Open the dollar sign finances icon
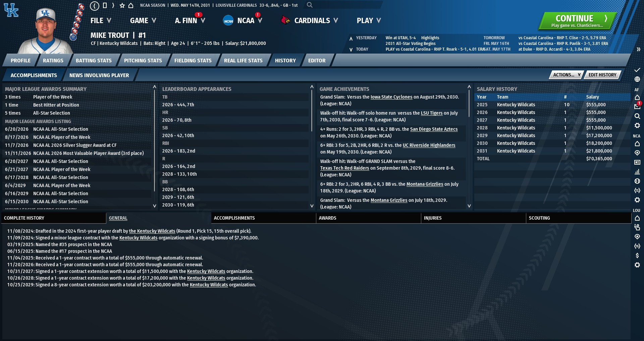644x341 pixels. coord(637,255)
